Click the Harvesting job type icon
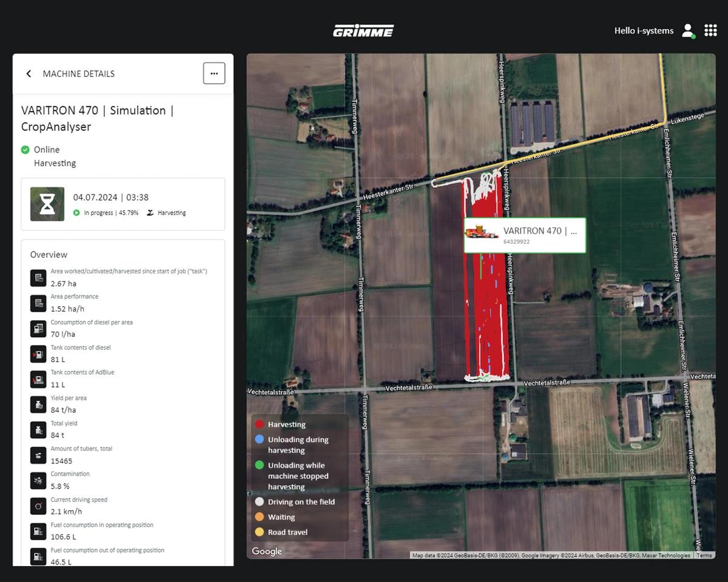This screenshot has width=728, height=582. coord(150,213)
